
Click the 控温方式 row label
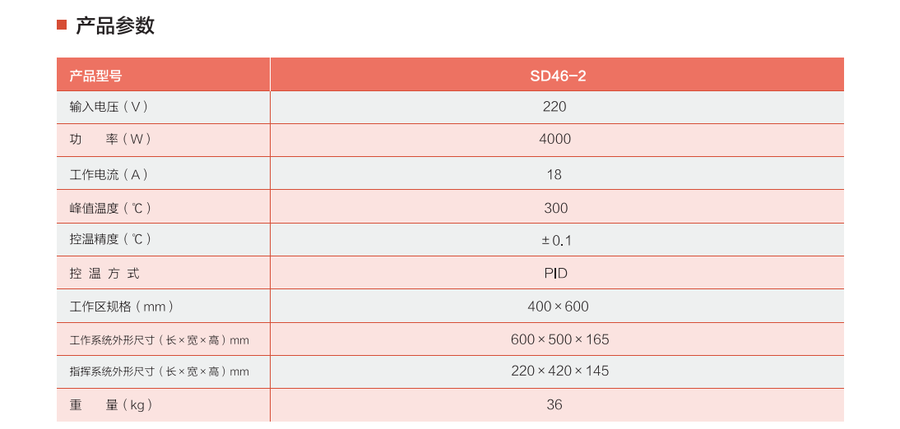coord(104,274)
